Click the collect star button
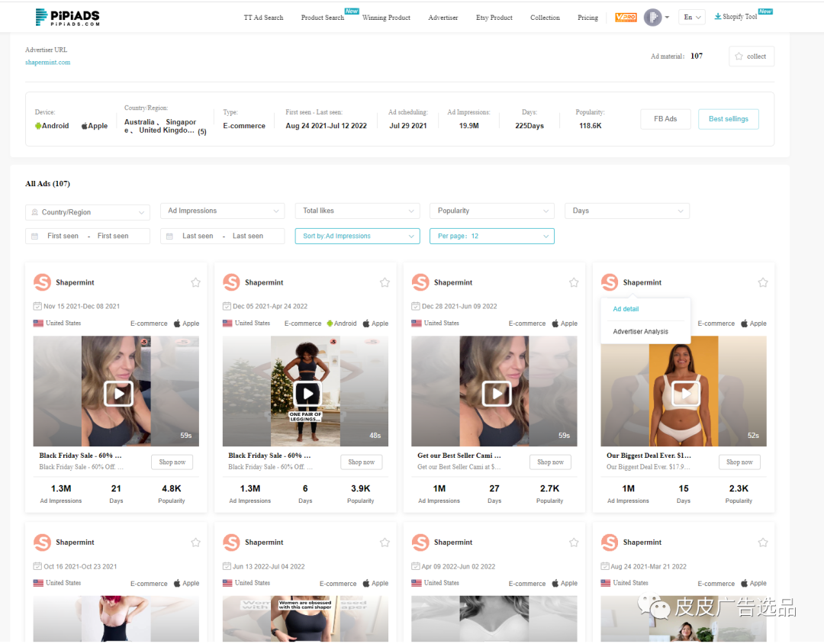Viewport: 824px width, 644px height. pos(752,56)
